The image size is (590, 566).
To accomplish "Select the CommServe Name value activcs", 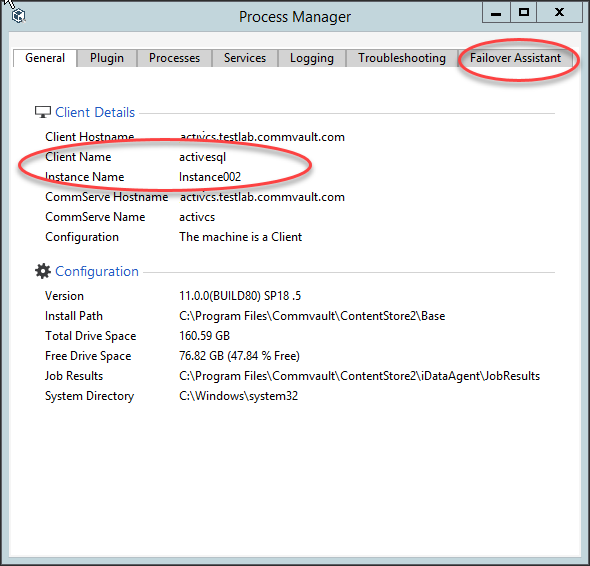I will click(x=197, y=217).
